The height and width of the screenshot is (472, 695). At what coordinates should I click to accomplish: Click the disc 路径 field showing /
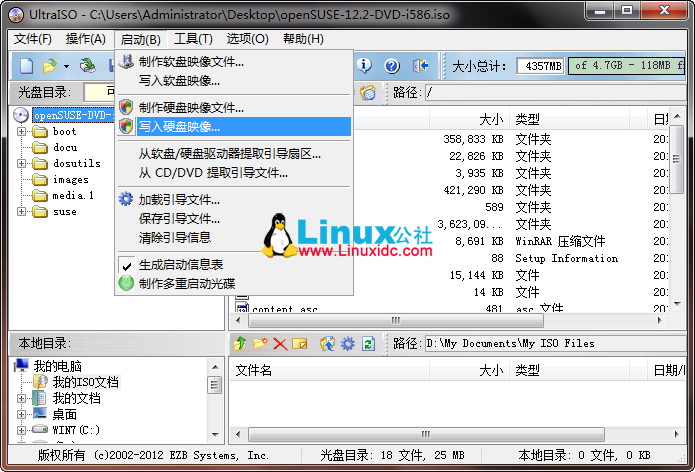click(555, 93)
